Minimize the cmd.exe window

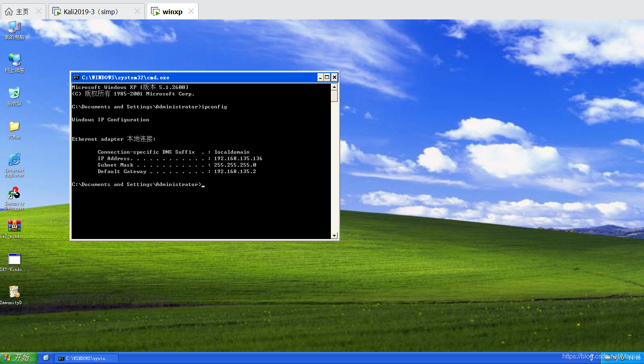[x=320, y=77]
